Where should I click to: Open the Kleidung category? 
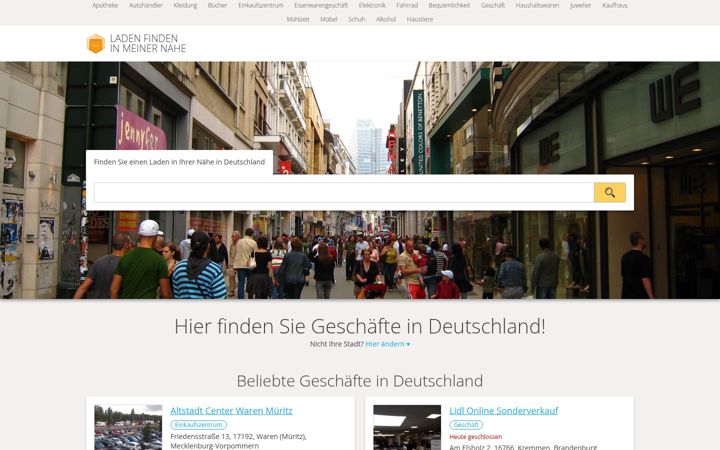pyautogui.click(x=185, y=6)
